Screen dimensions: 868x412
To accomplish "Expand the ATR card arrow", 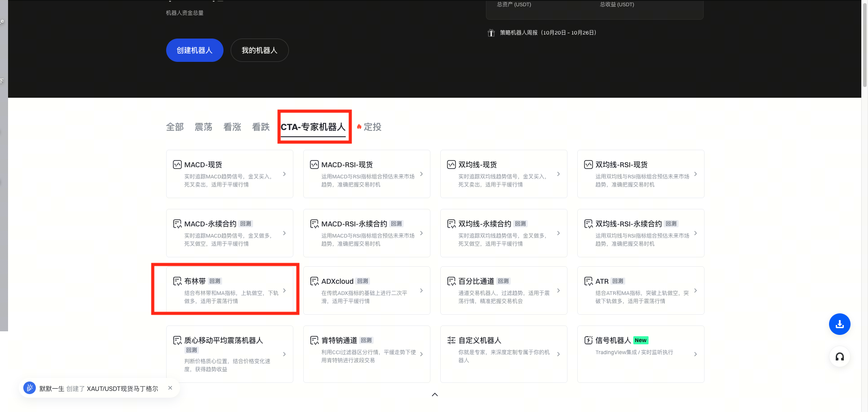I will [695, 291].
